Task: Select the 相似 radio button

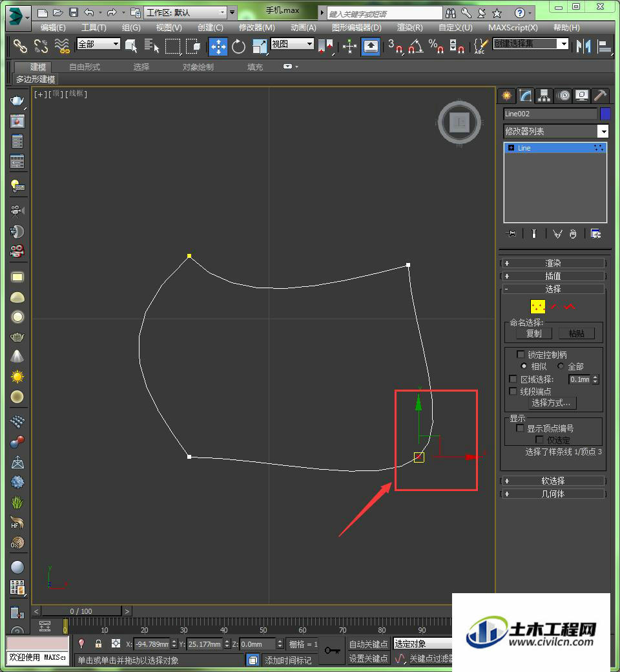Action: tap(524, 366)
